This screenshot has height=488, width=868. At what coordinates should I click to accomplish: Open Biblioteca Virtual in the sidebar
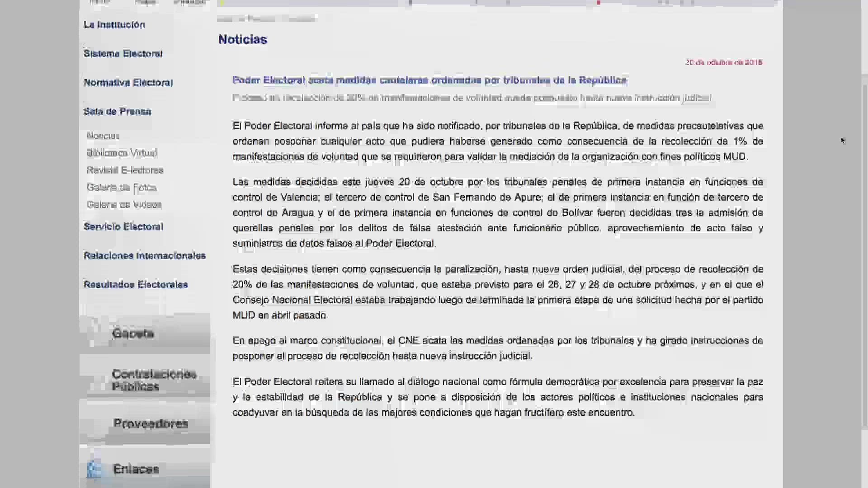coord(122,153)
